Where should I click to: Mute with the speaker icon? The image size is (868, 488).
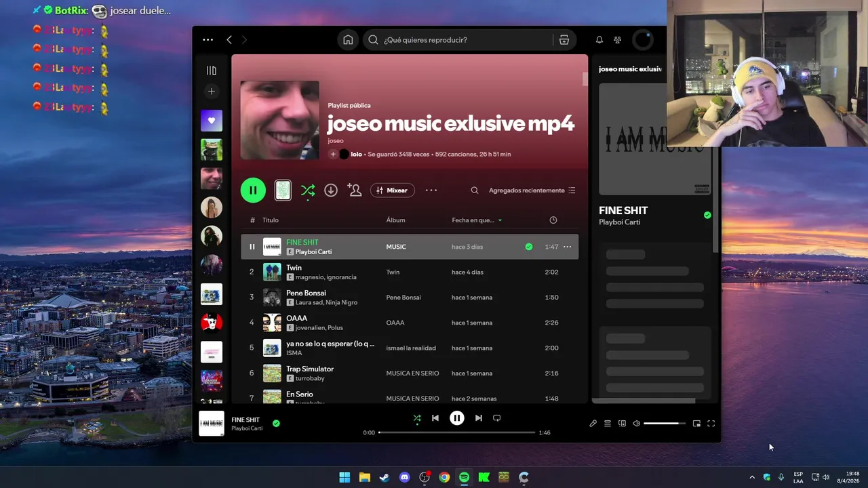637,424
